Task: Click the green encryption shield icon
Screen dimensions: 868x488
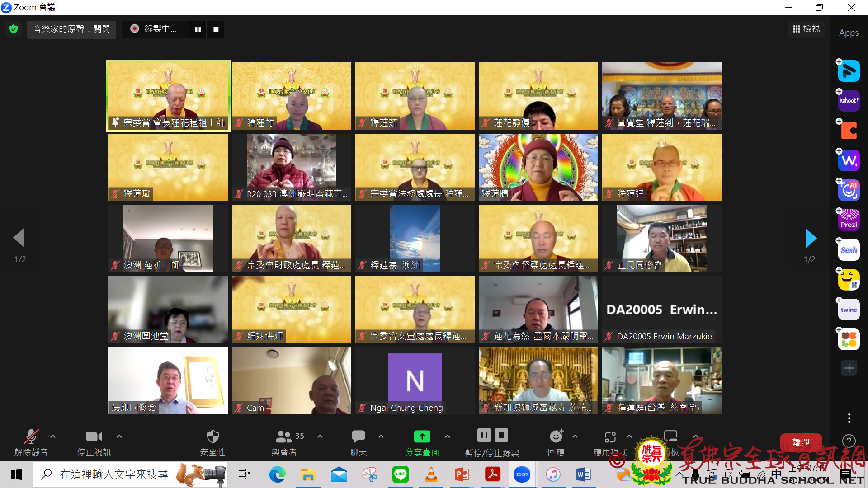Action: pyautogui.click(x=14, y=29)
